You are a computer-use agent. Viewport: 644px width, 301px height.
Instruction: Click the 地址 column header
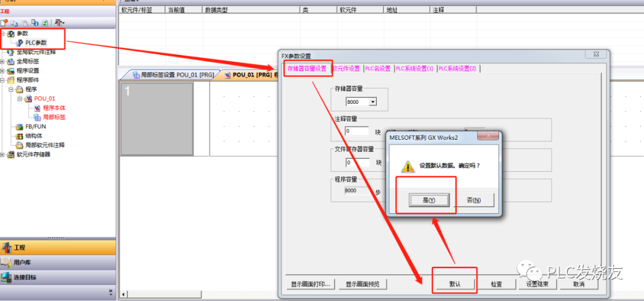407,10
